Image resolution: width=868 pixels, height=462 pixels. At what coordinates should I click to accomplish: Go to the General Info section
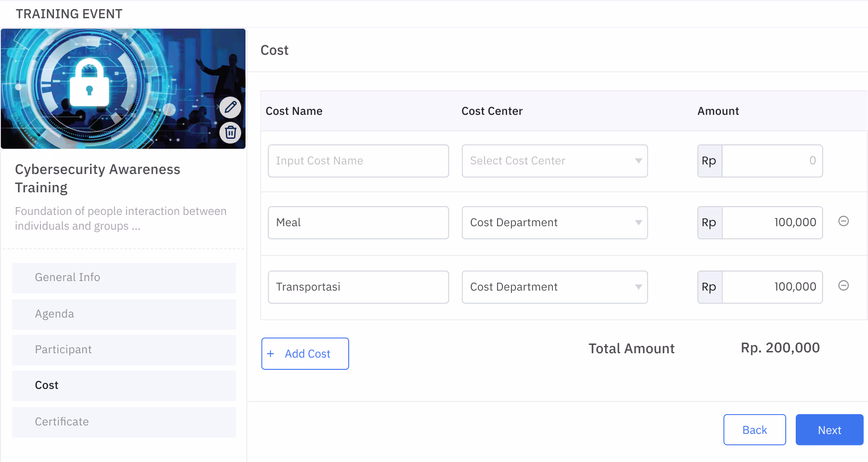[x=124, y=278]
